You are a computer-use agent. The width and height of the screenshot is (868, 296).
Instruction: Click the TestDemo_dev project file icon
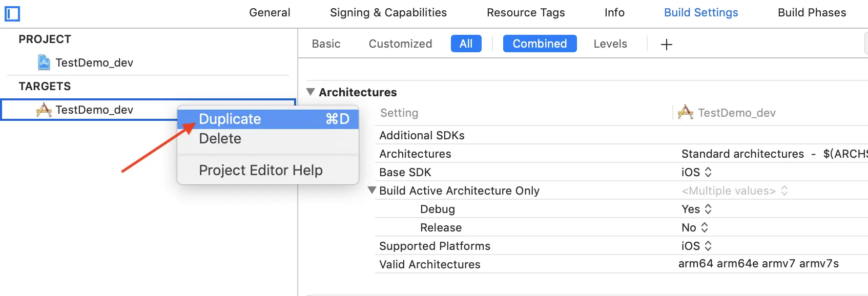44,62
